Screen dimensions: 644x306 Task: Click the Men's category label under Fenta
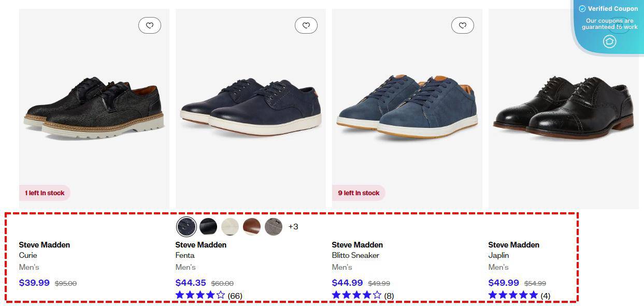(x=185, y=267)
